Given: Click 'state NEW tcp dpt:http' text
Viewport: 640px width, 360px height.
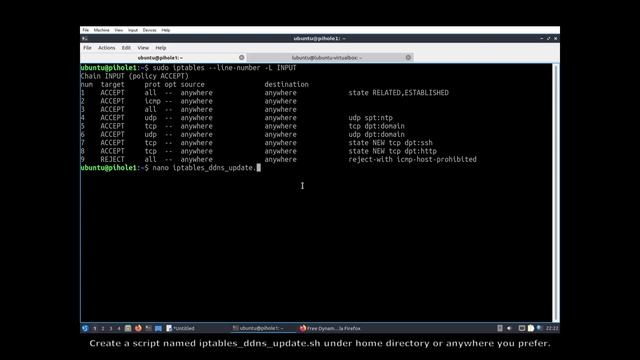Looking at the screenshot, I should tap(392, 151).
